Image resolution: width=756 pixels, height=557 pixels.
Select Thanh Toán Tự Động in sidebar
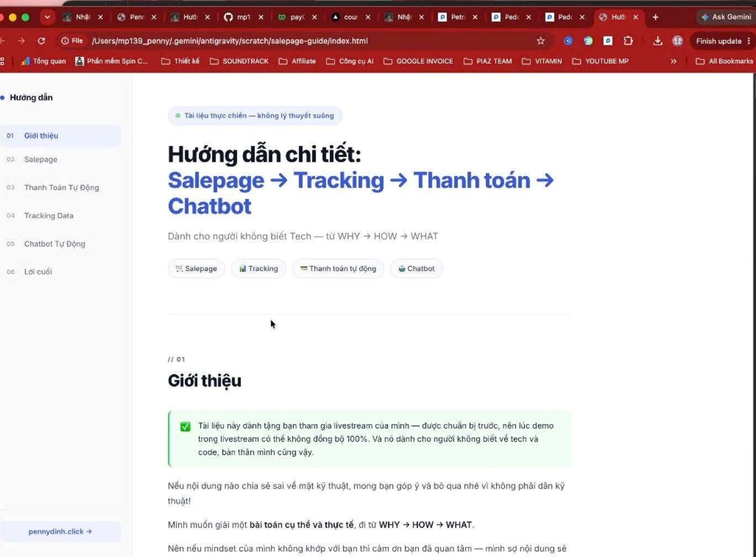tap(61, 188)
